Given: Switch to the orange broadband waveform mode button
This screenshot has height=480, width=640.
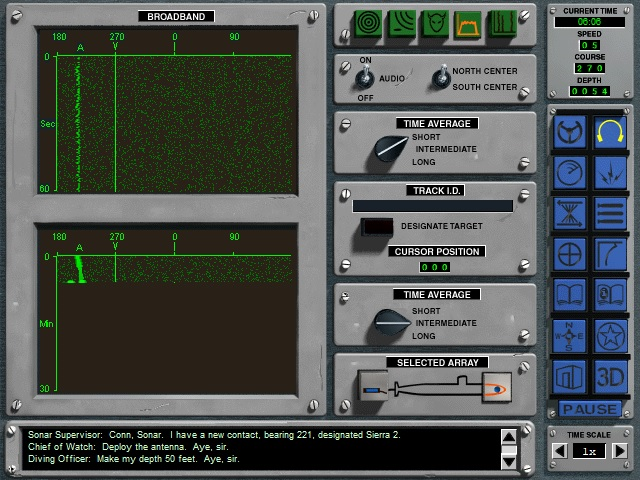Looking at the screenshot, I should 468,24.
